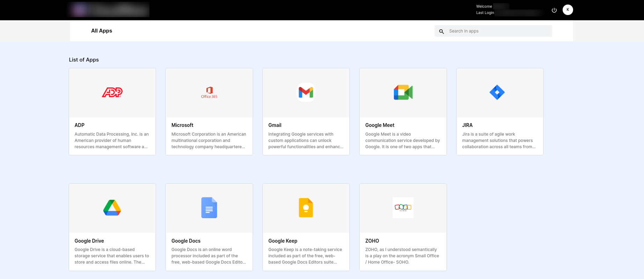Click Jira agile work management description
The image size is (644, 279).
point(499,141)
